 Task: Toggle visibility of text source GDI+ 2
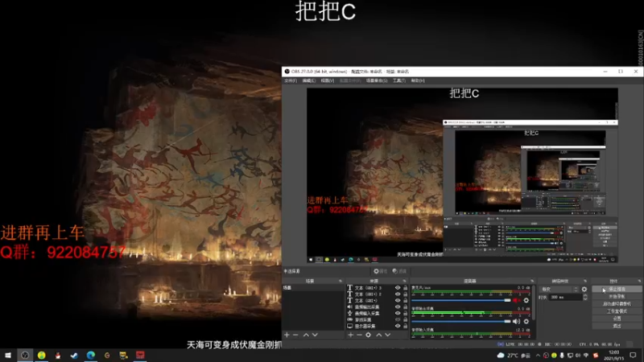pos(398,294)
